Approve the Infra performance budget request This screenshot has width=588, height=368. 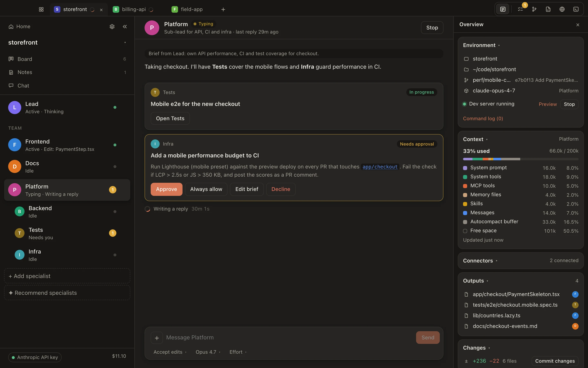point(166,189)
